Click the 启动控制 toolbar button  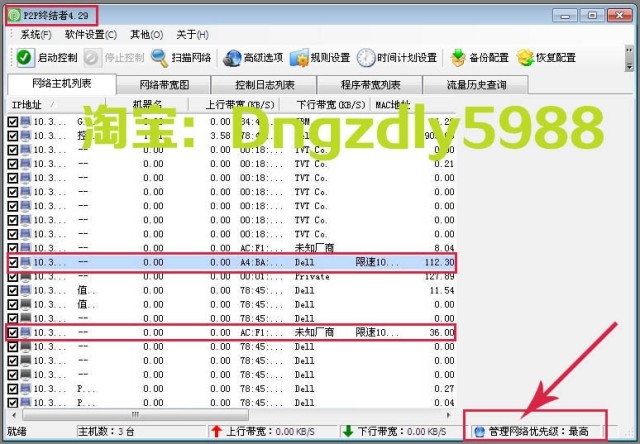pyautogui.click(x=47, y=58)
